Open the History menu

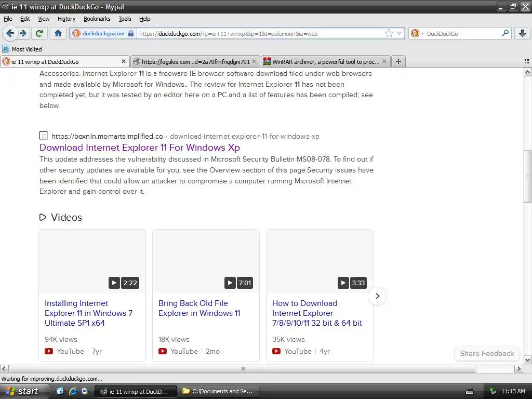[66, 19]
